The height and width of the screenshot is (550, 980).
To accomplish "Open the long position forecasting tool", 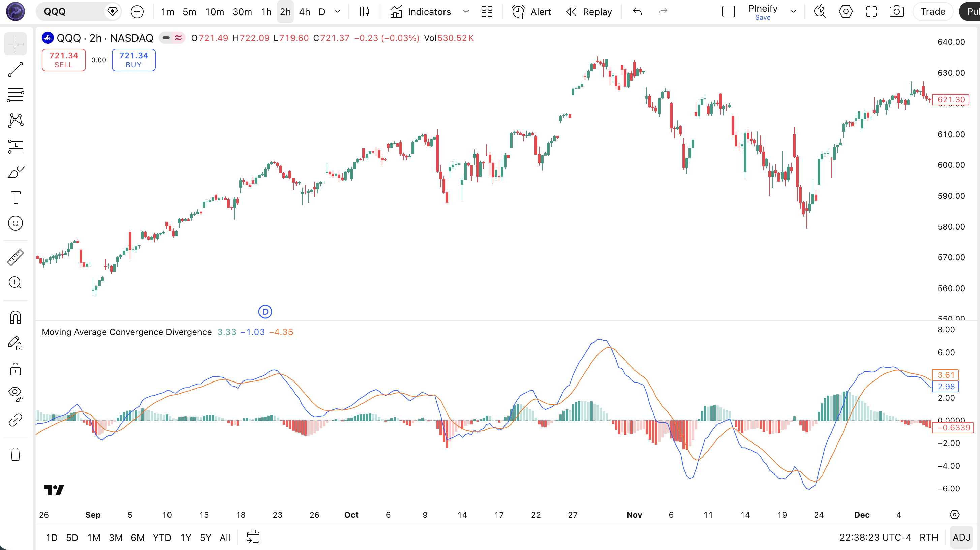I will [16, 147].
